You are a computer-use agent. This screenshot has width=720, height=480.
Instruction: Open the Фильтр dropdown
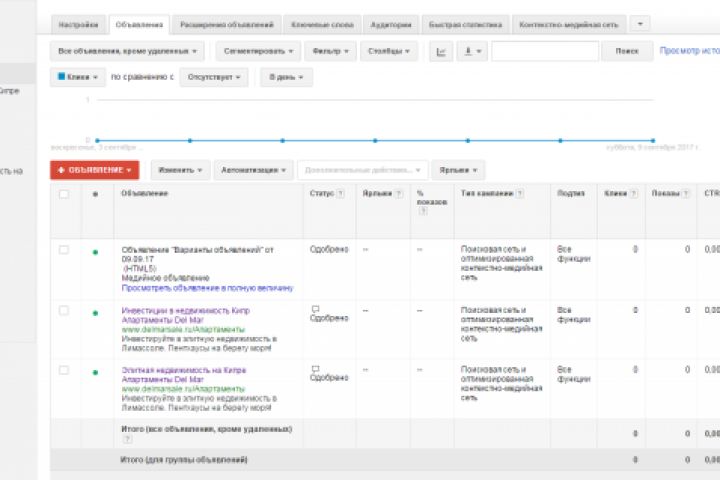pos(330,51)
